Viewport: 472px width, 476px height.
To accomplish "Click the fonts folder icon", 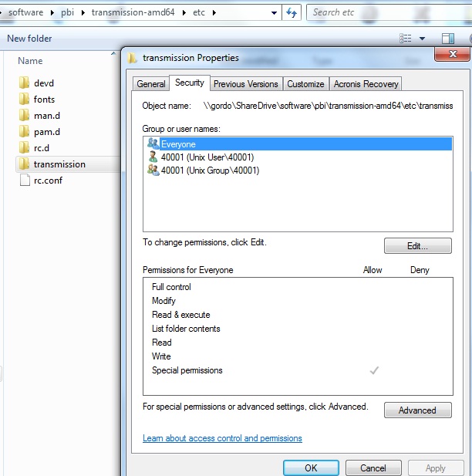I will click(x=24, y=100).
